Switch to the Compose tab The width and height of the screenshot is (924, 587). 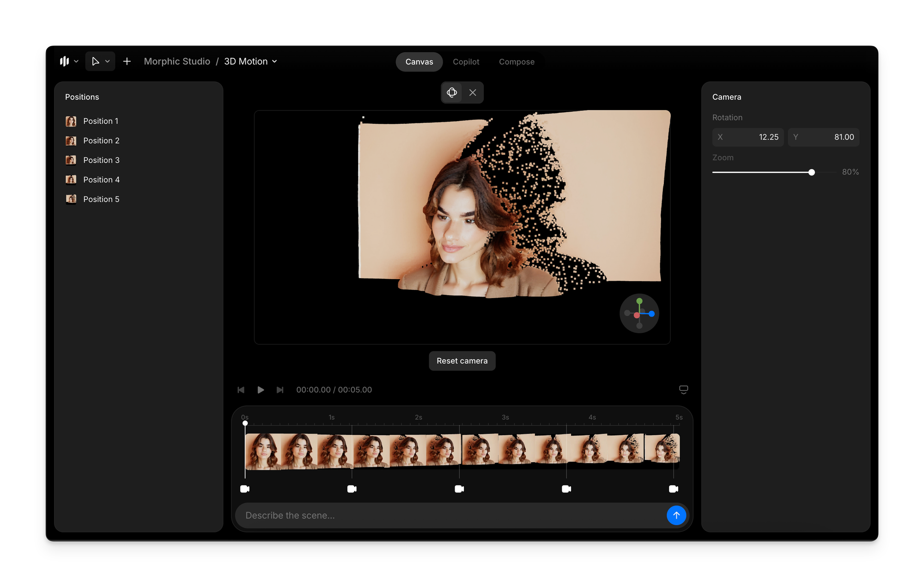click(517, 62)
